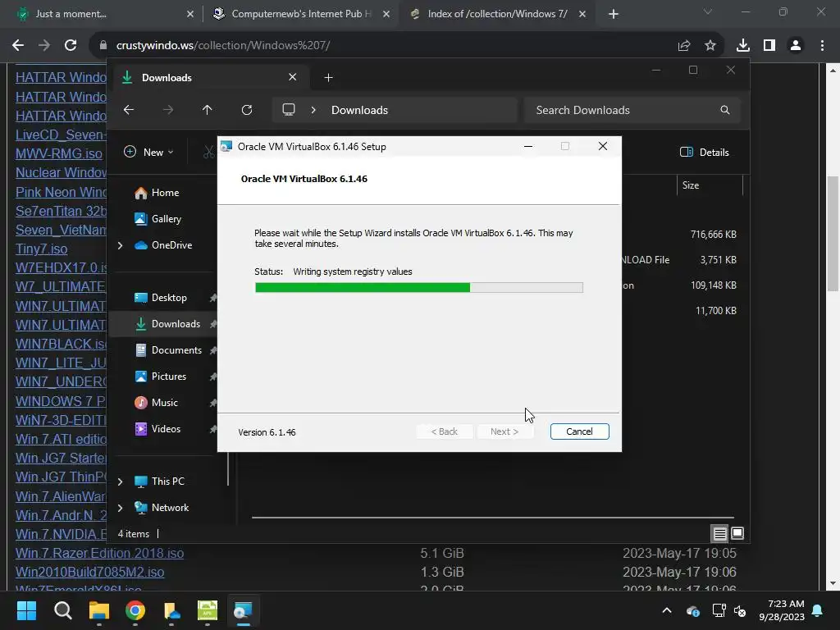Click VirtualBox setup taskbar icon
840x630 pixels.
tap(243, 610)
